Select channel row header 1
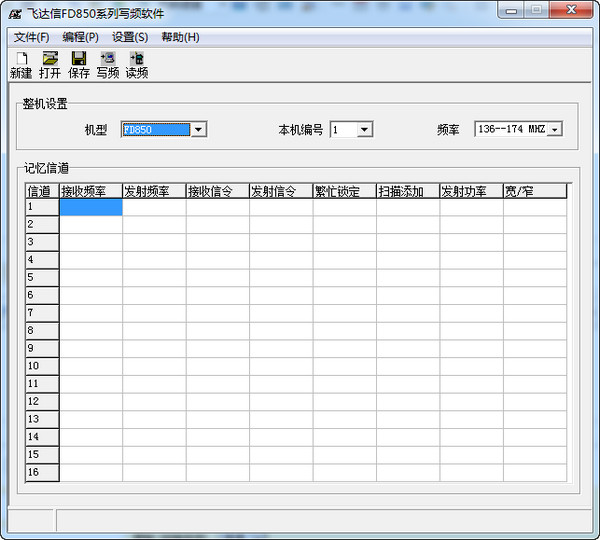The width and height of the screenshot is (600, 540). [42, 207]
